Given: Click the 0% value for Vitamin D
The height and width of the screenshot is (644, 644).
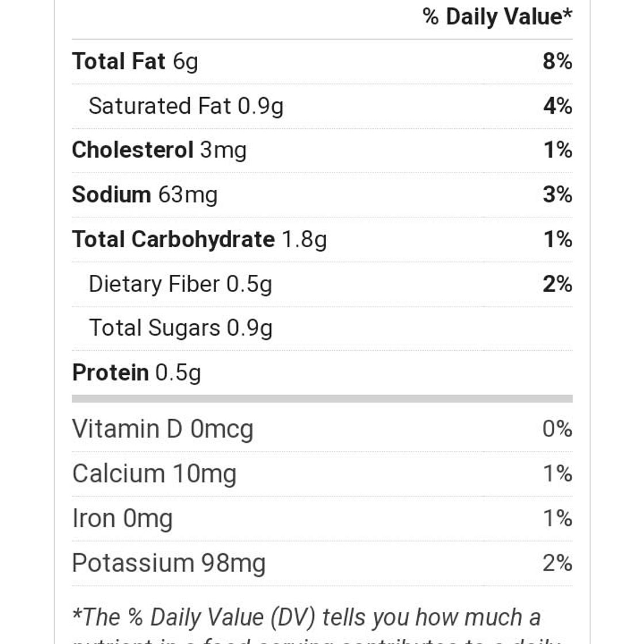Looking at the screenshot, I should tap(557, 429).
